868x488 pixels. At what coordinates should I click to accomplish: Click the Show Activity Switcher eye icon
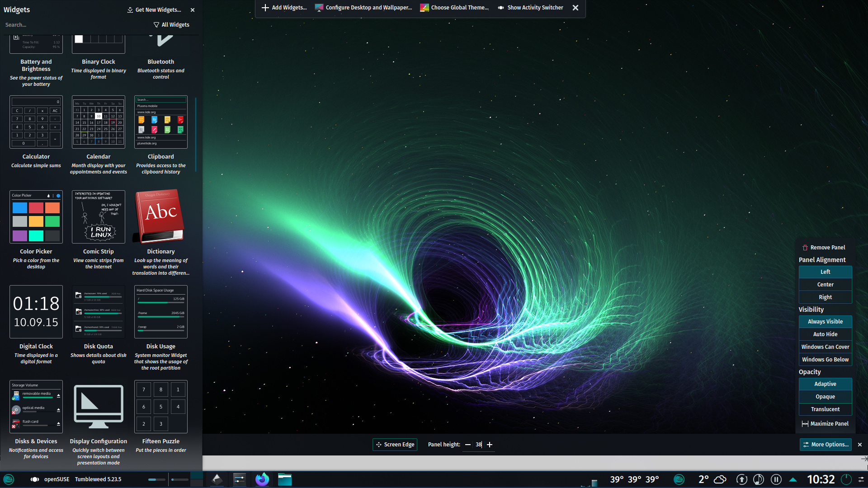click(501, 8)
